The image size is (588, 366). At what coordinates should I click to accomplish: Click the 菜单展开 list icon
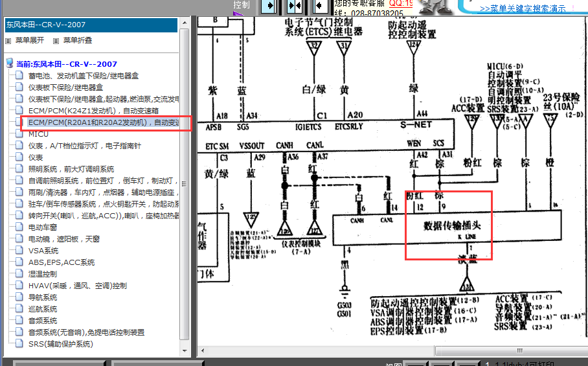point(8,41)
